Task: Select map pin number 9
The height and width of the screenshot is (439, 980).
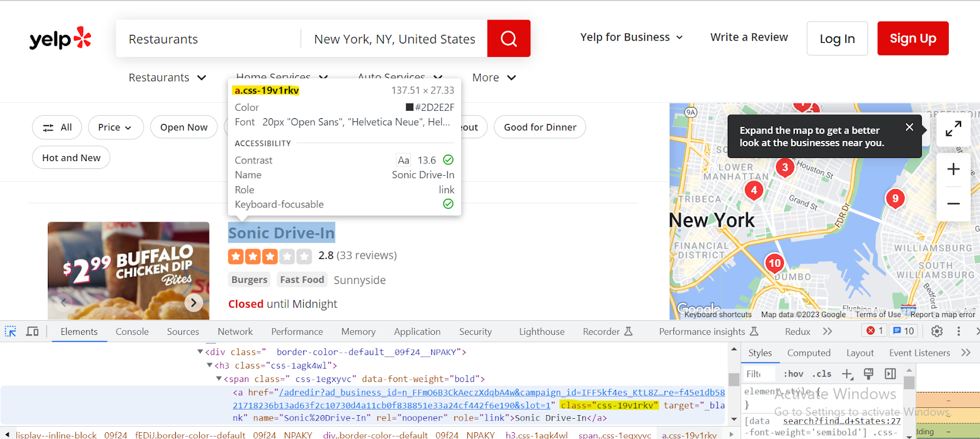Action: click(x=895, y=198)
